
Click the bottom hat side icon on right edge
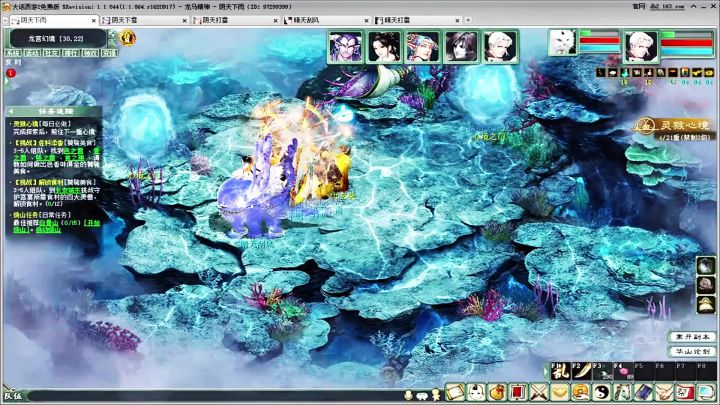(x=706, y=304)
